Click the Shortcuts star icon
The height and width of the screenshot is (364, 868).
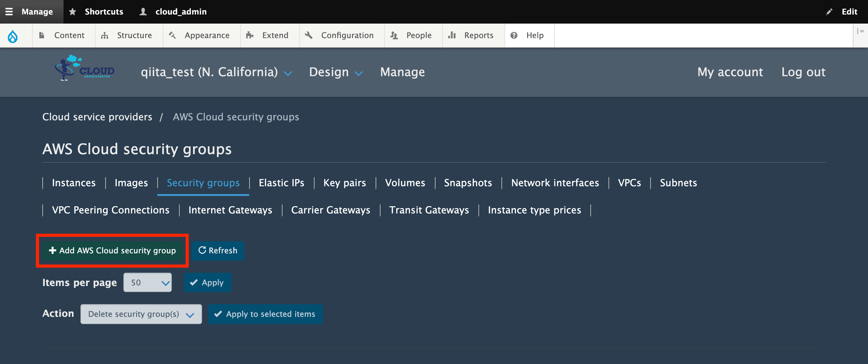73,11
